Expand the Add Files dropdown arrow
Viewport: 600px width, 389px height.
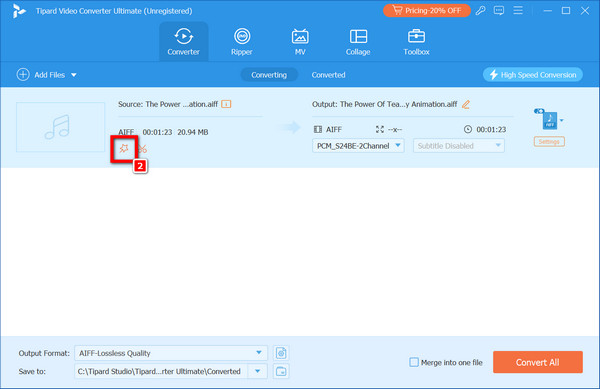click(74, 75)
